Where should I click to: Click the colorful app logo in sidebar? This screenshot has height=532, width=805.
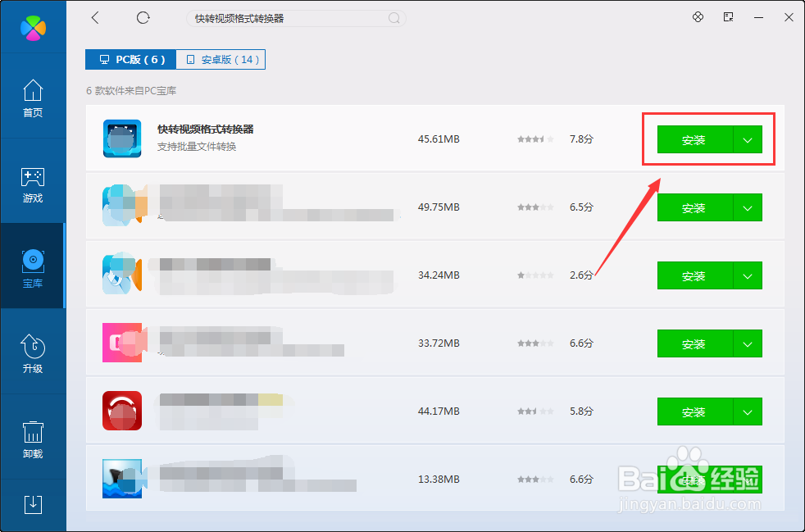(x=33, y=27)
